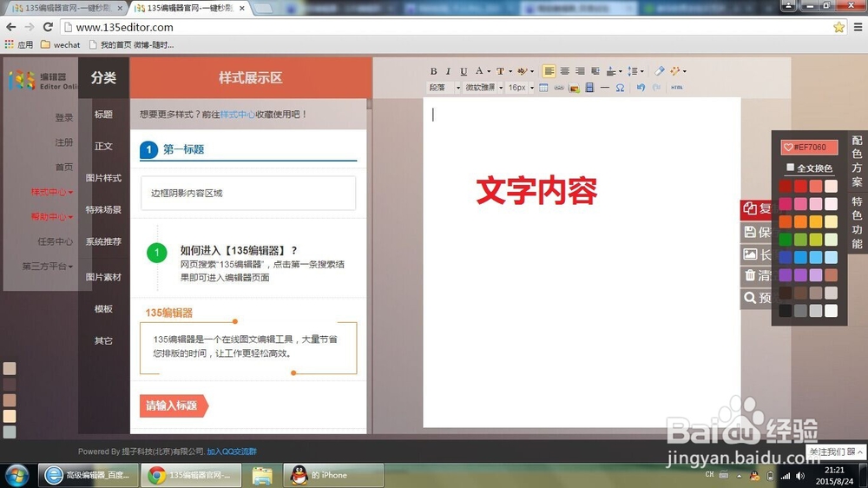Expand the 第三方平台 menu

coord(48,267)
